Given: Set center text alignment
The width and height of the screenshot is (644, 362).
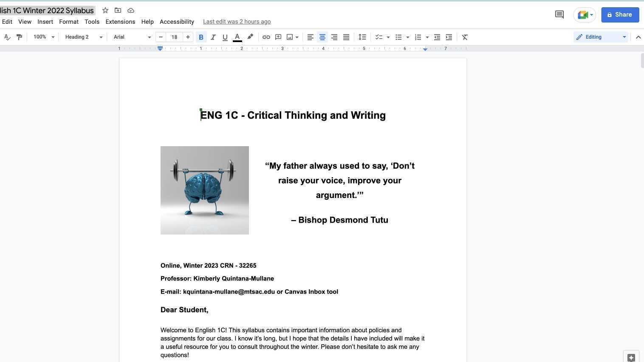Looking at the screenshot, I should coord(322,37).
